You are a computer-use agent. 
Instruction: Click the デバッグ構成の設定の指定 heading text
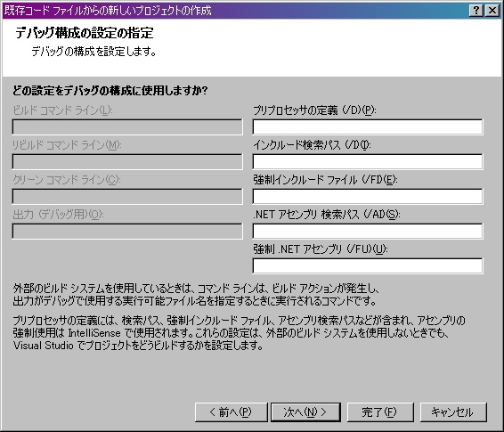[x=85, y=33]
